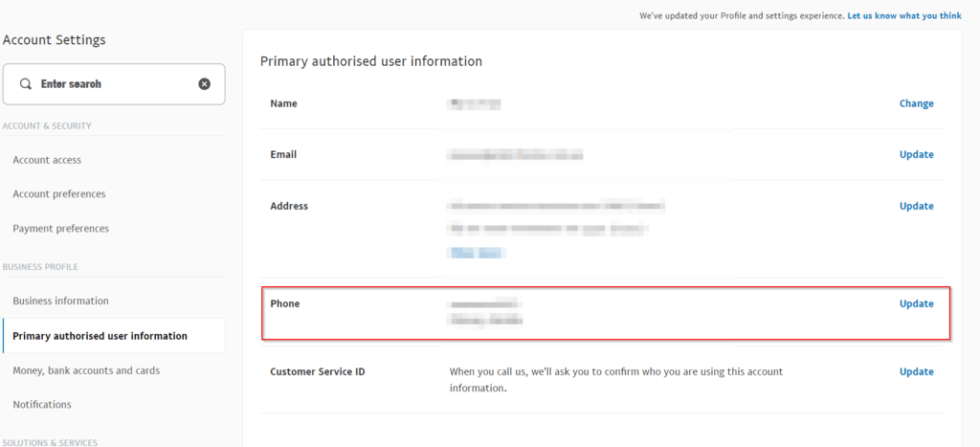Focus the Enter search input field
The image size is (980, 447).
click(114, 84)
